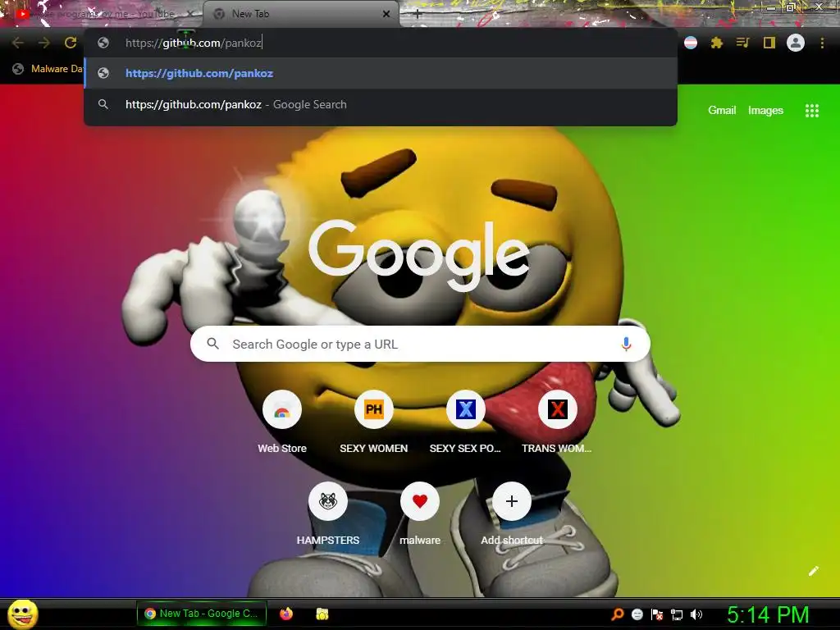Select New Tab - Google Chrome taskbar button

pyautogui.click(x=202, y=614)
